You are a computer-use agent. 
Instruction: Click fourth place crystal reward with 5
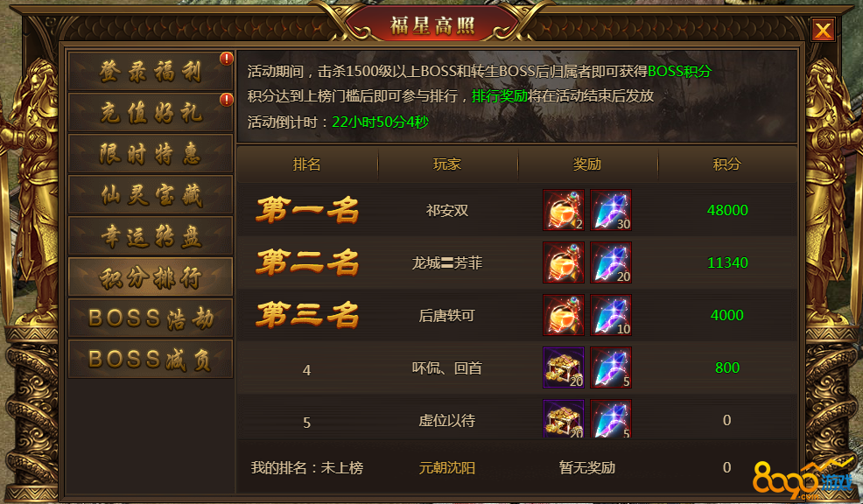coord(611,367)
